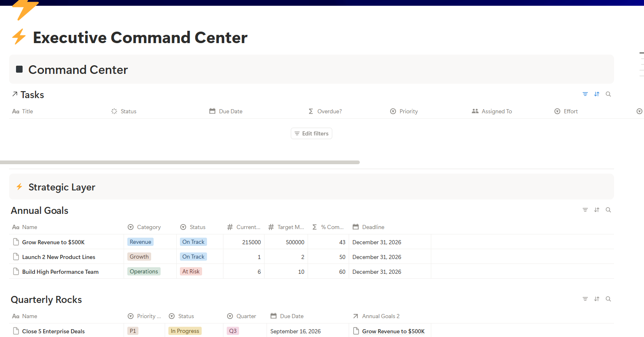
Task: Click On Track status for Grow Revenue row
Action: 193,242
